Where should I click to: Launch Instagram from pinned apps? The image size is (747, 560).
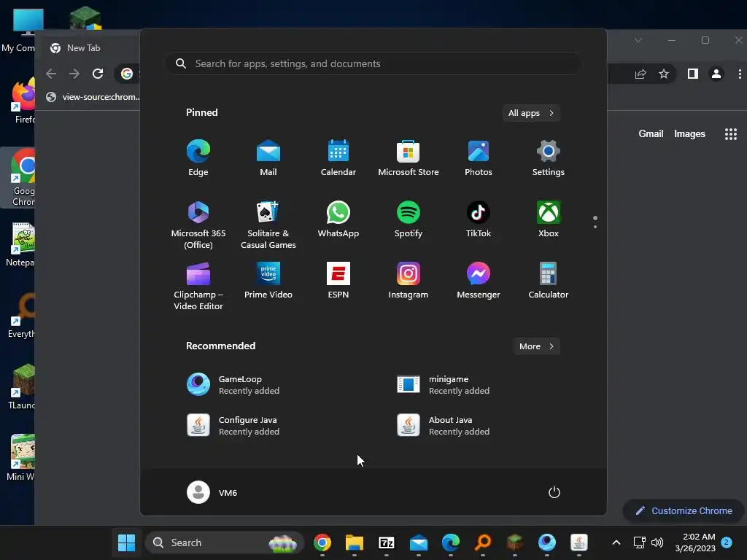[409, 281]
